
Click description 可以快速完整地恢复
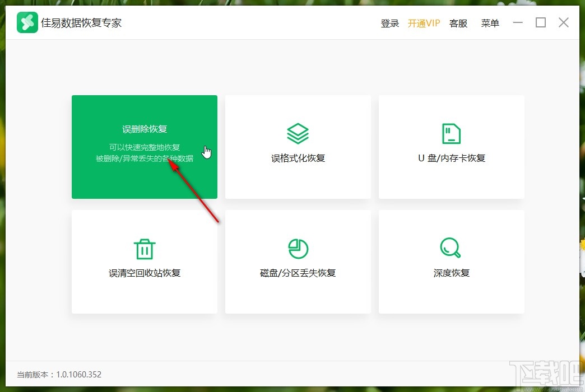145,147
